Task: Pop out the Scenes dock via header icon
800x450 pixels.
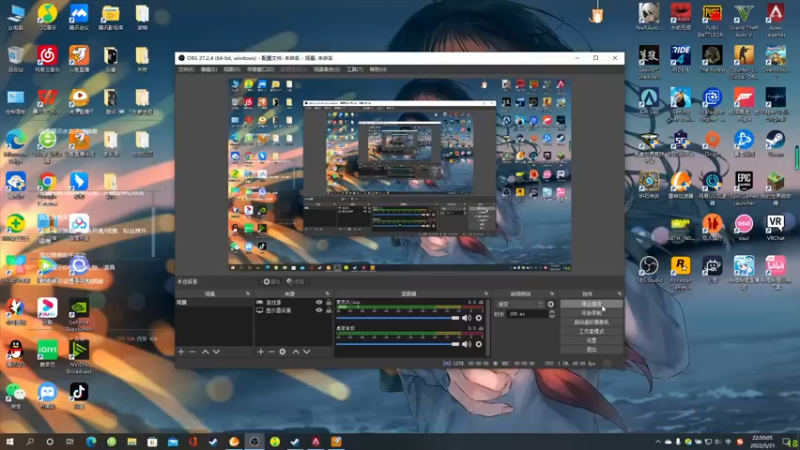Action: click(x=248, y=294)
